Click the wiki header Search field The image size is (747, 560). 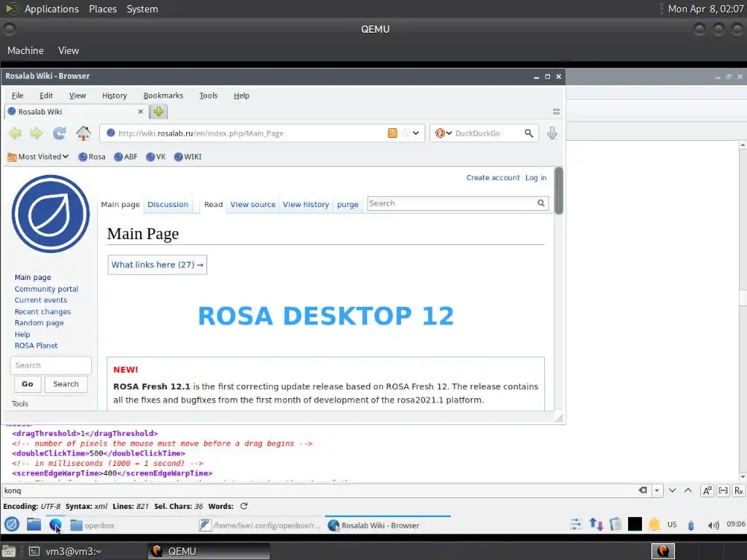451,203
